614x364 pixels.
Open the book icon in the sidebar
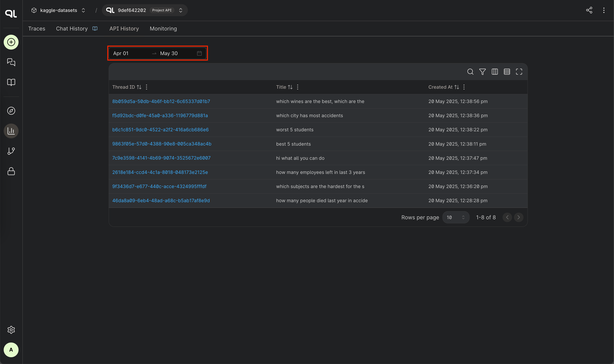click(11, 82)
